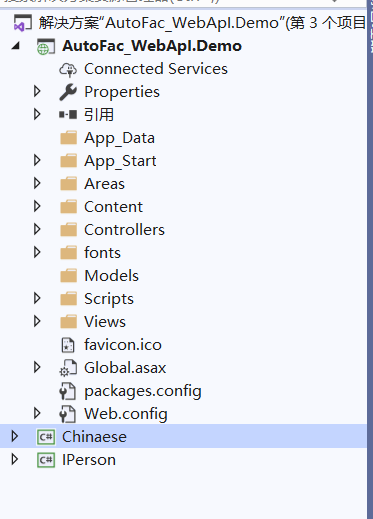Click the Controllers folder icon
This screenshot has width=373, height=519.
click(69, 230)
